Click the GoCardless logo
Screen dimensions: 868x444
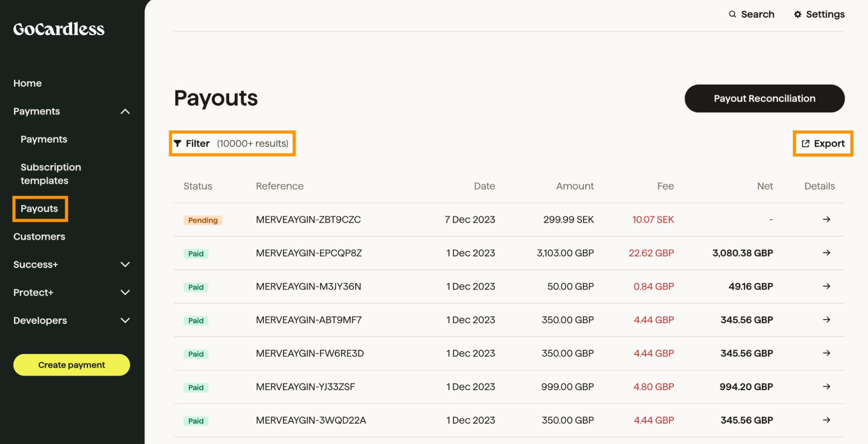coord(58,29)
